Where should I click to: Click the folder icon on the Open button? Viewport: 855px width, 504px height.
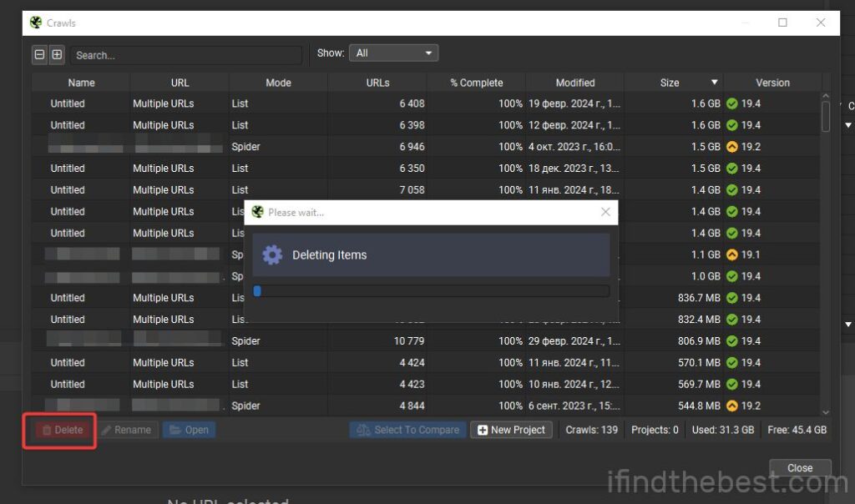point(173,430)
